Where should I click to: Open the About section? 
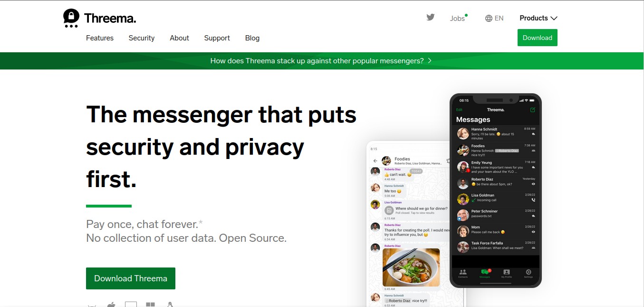(x=179, y=38)
